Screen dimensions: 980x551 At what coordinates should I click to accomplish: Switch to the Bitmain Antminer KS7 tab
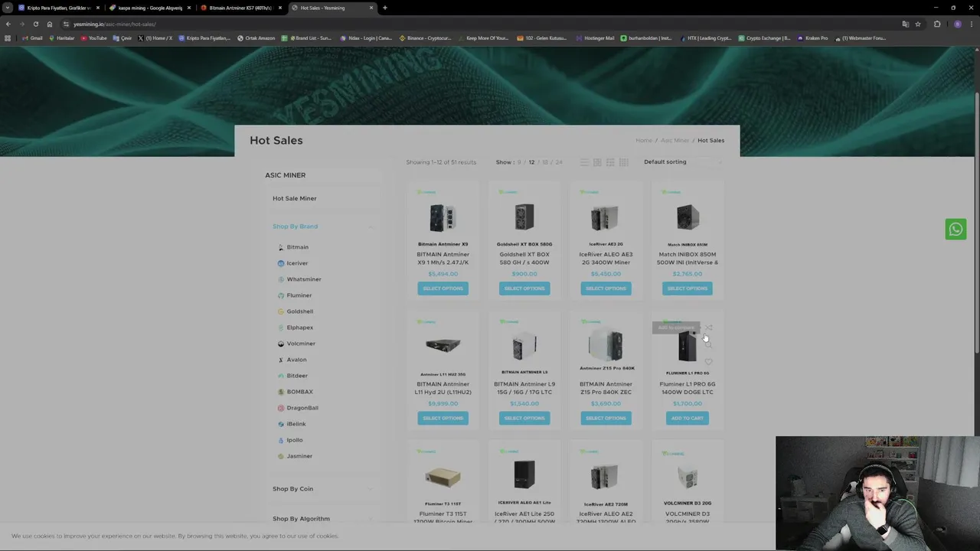[240, 8]
